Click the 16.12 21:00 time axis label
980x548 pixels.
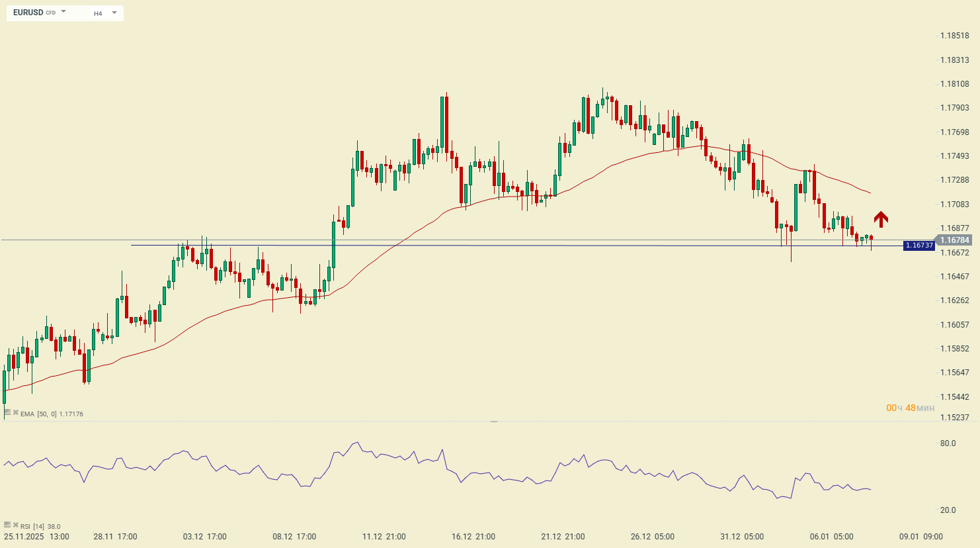pos(473,537)
